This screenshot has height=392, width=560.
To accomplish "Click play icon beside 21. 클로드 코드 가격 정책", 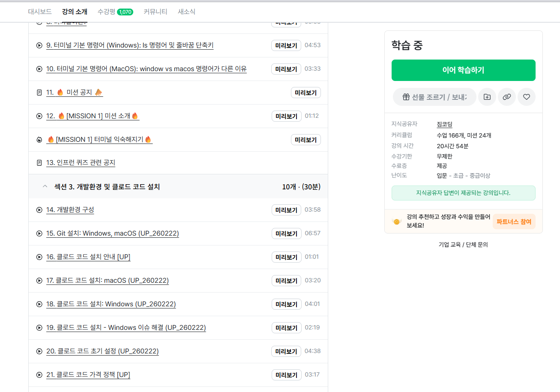I will click(39, 375).
